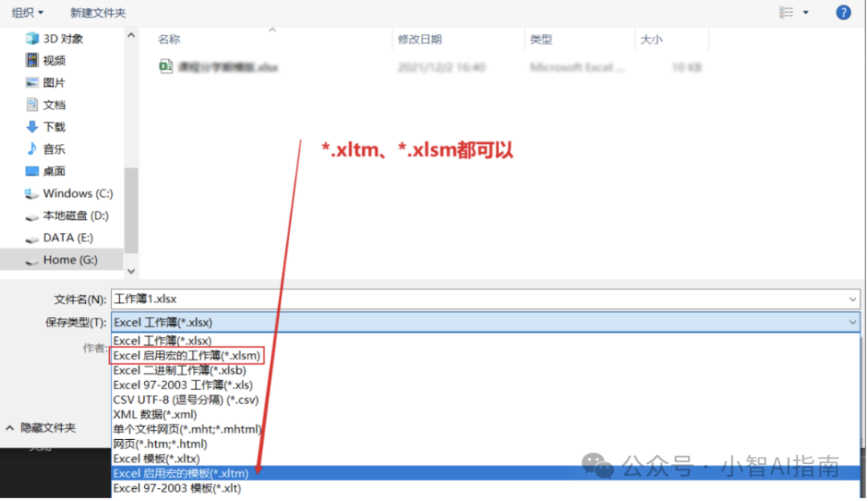This screenshot has width=868, height=501.
Task: Click the Excel file icon in the list
Action: (166, 67)
